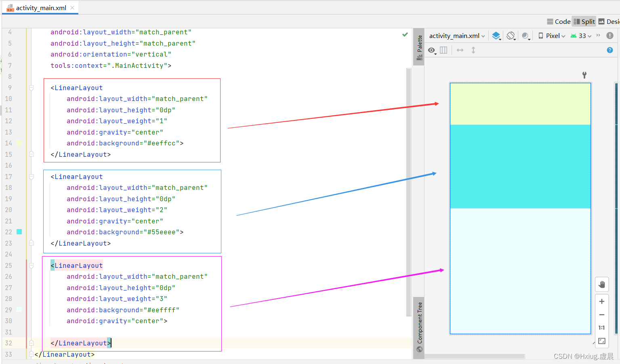This screenshot has width=620, height=364.
Task: Zoom preview to fit screen
Action: 602,341
